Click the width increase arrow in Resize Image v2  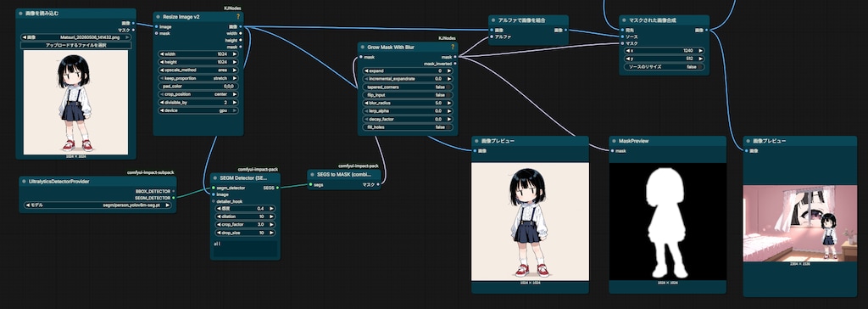(x=236, y=54)
